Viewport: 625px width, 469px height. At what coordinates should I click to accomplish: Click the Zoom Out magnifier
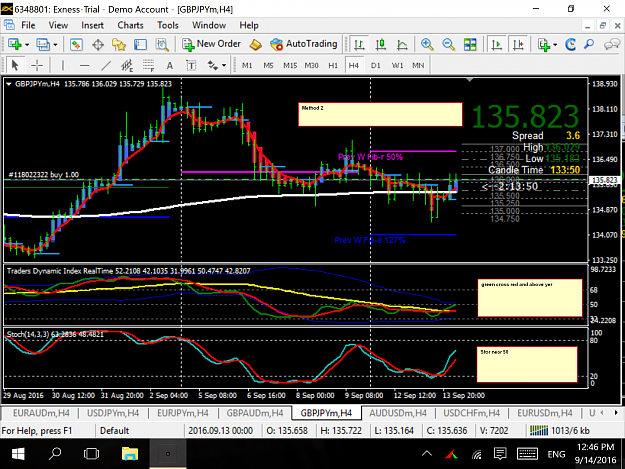point(448,44)
